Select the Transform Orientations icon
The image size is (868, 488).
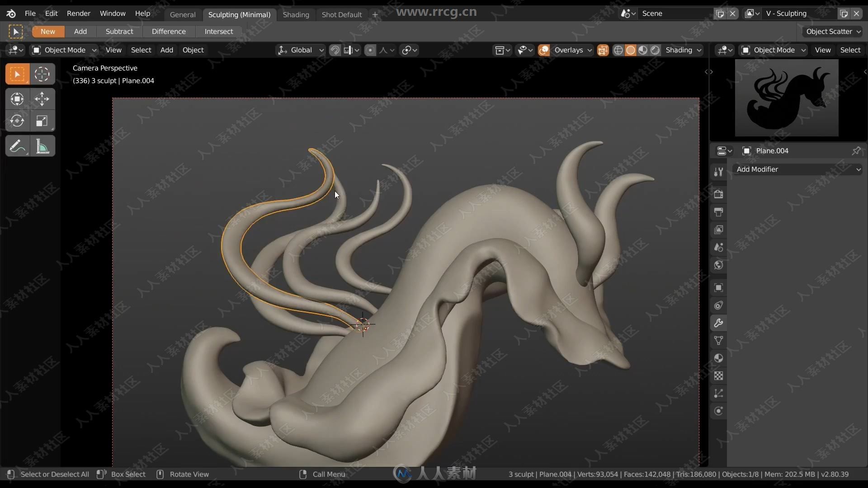283,49
